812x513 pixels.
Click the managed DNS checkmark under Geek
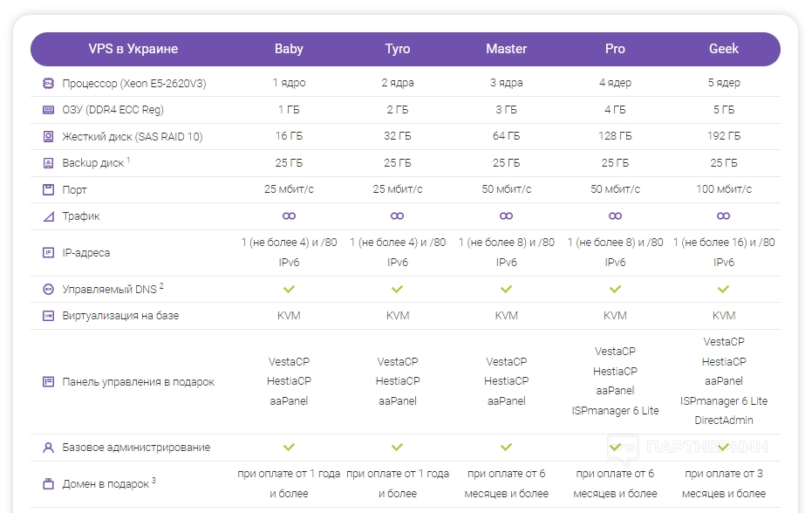[723, 289]
